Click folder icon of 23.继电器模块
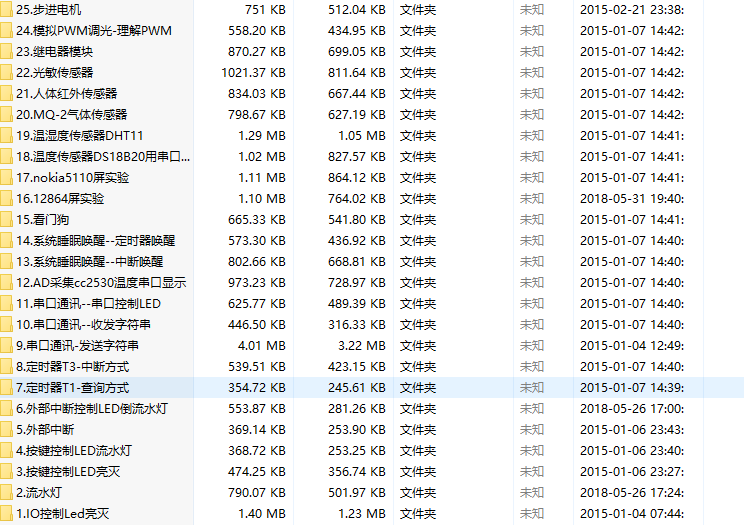Screen dimensions: 744x525 (x=6, y=51)
